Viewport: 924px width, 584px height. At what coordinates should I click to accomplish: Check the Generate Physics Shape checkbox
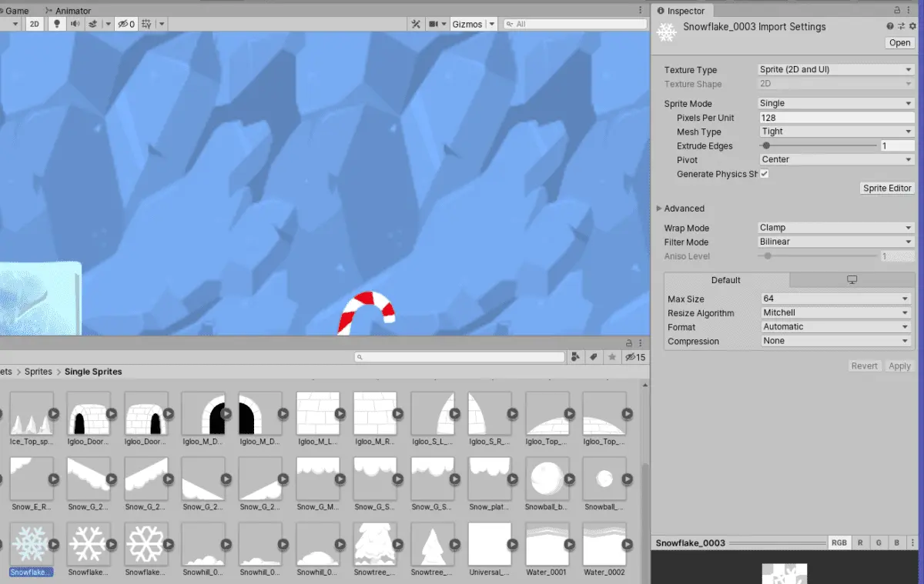(764, 174)
